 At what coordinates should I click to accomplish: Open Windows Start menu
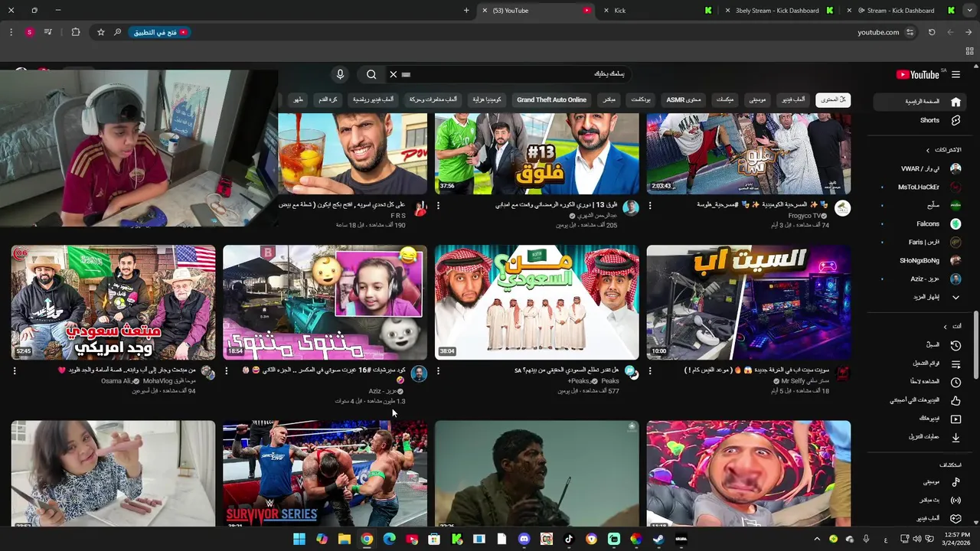pyautogui.click(x=299, y=539)
